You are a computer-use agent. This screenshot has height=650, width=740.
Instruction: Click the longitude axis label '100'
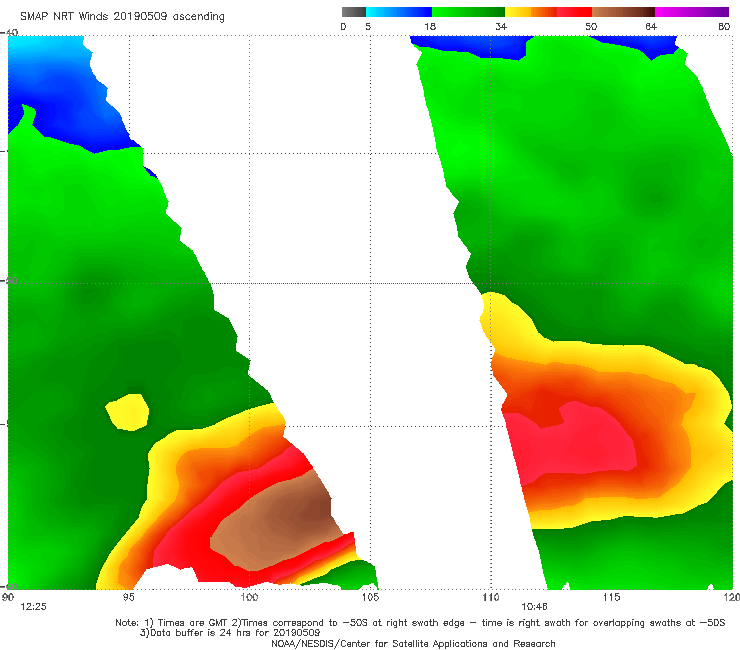click(x=249, y=597)
